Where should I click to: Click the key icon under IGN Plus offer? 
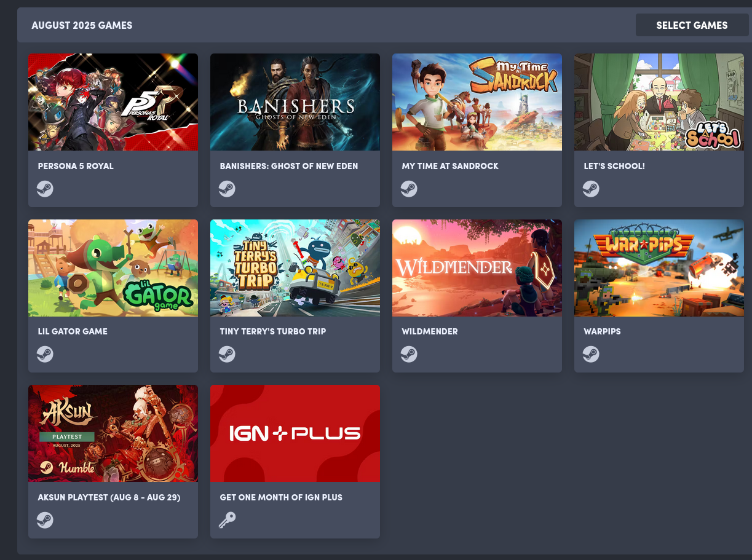point(227,520)
